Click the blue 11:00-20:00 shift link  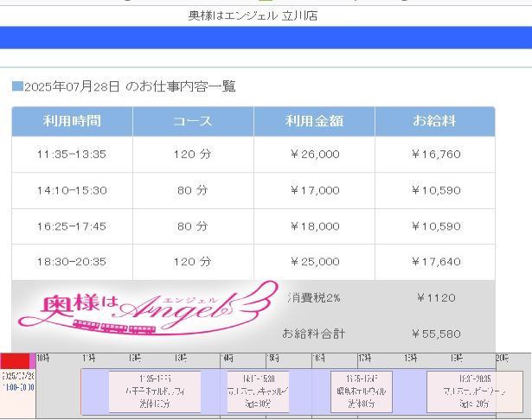(18, 387)
